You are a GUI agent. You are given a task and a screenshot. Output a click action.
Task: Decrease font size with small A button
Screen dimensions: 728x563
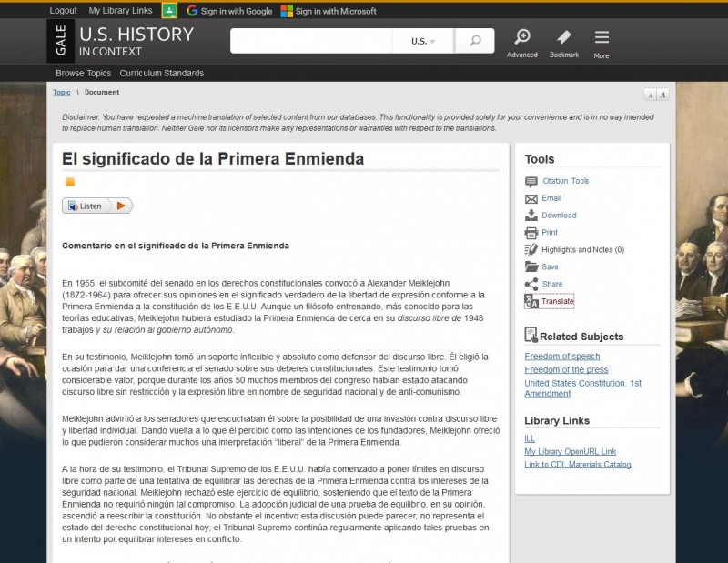[650, 95]
